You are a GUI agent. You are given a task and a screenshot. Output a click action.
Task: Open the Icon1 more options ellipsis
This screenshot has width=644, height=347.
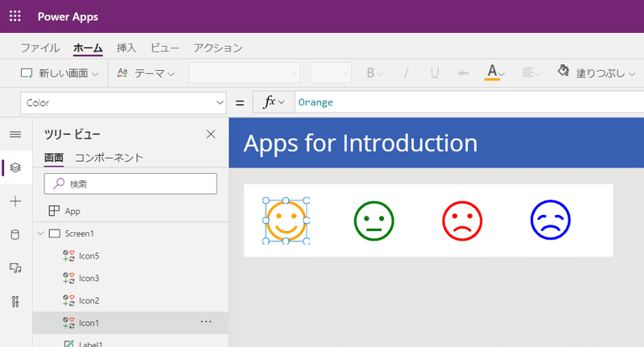click(x=206, y=322)
